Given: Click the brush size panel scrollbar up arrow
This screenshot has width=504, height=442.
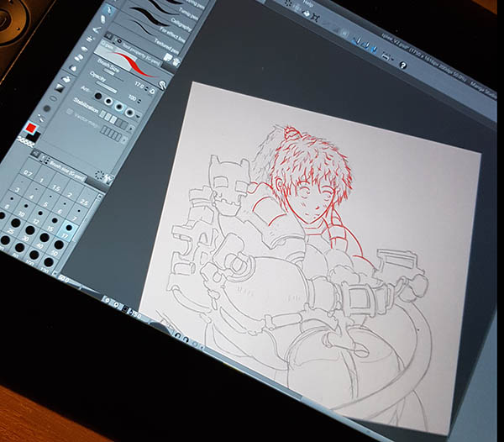Looking at the screenshot, I should tap(98, 197).
